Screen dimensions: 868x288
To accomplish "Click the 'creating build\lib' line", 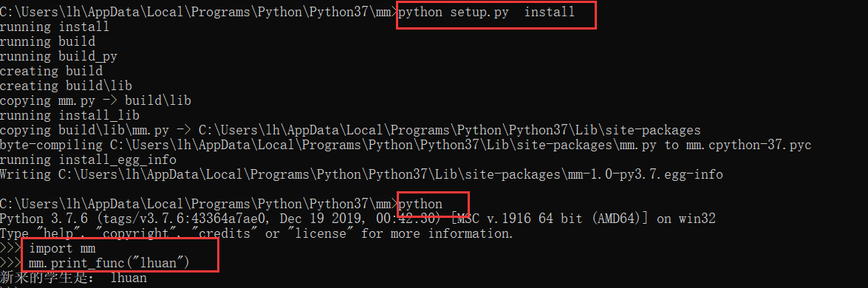I will 66,86.
